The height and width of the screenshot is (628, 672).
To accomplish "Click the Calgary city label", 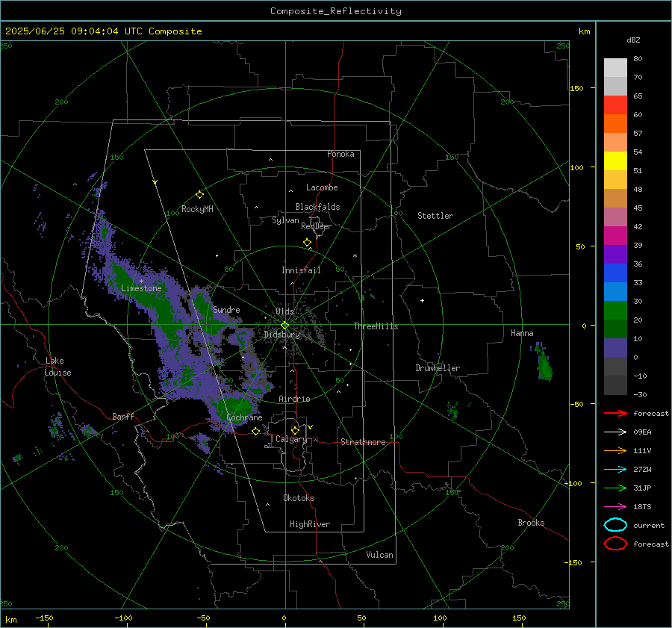I will tap(291, 439).
